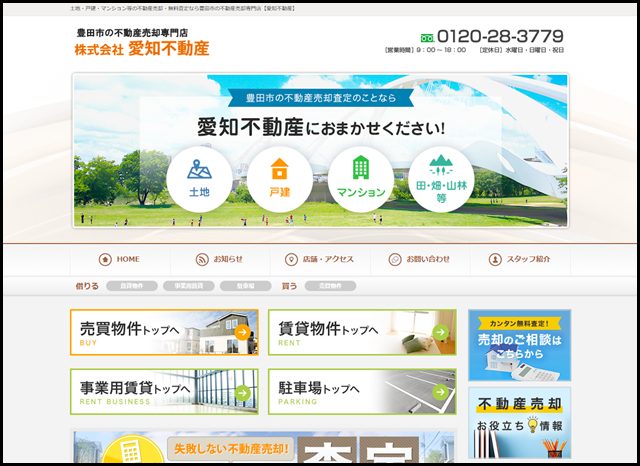Click the 店舗・アクセス location pin icon
The height and width of the screenshot is (466, 640).
pyautogui.click(x=291, y=260)
